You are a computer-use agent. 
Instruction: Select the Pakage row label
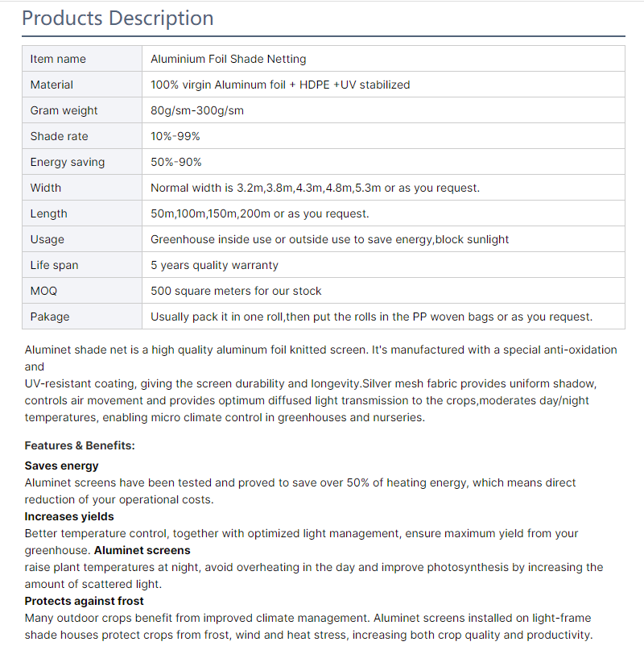coord(50,317)
